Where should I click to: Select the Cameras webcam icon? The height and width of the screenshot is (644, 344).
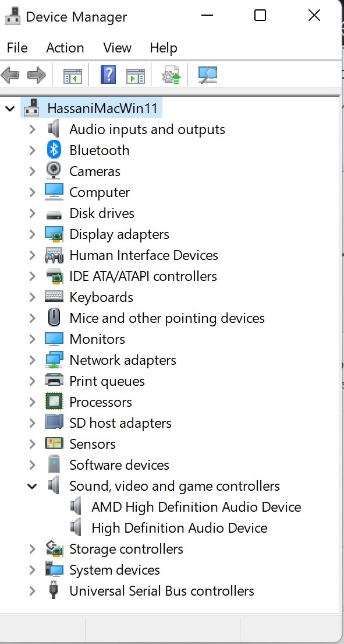click(54, 171)
